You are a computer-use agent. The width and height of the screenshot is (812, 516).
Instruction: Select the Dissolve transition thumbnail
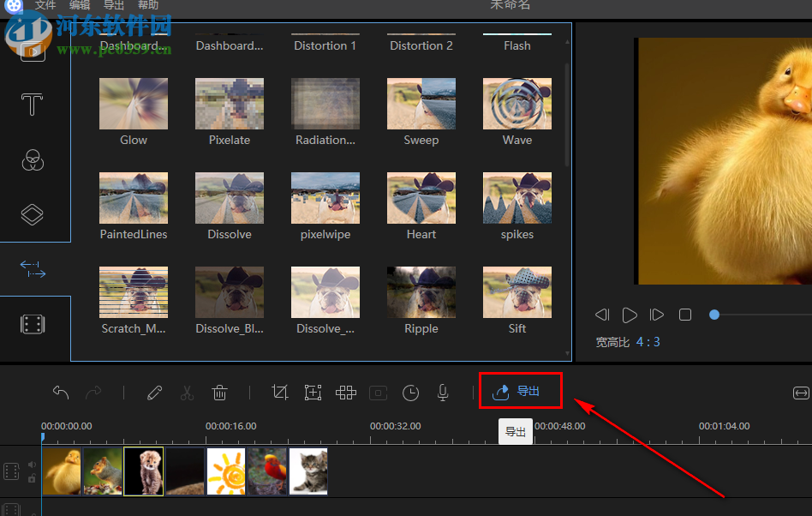point(230,198)
